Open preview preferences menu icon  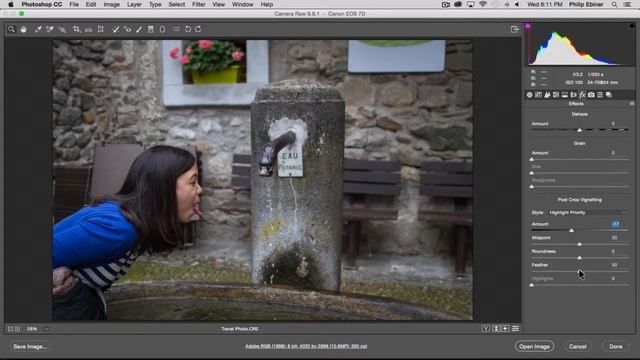[x=516, y=329]
